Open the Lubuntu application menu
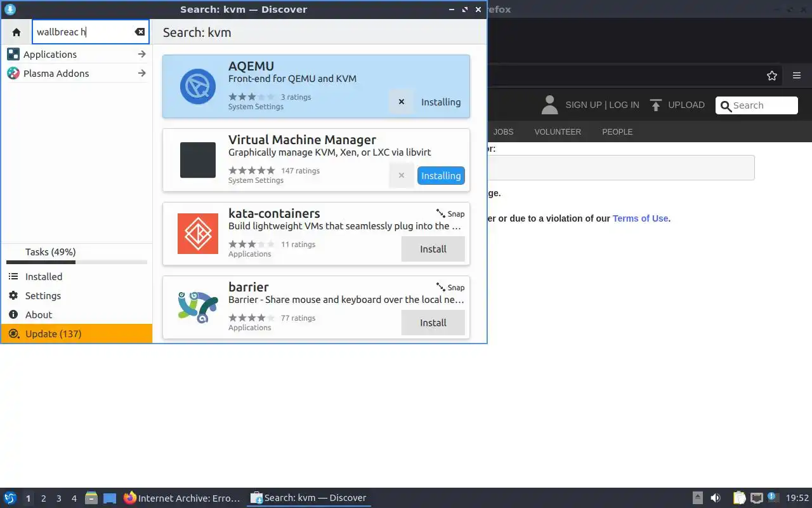Image resolution: width=812 pixels, height=508 pixels. [10, 498]
